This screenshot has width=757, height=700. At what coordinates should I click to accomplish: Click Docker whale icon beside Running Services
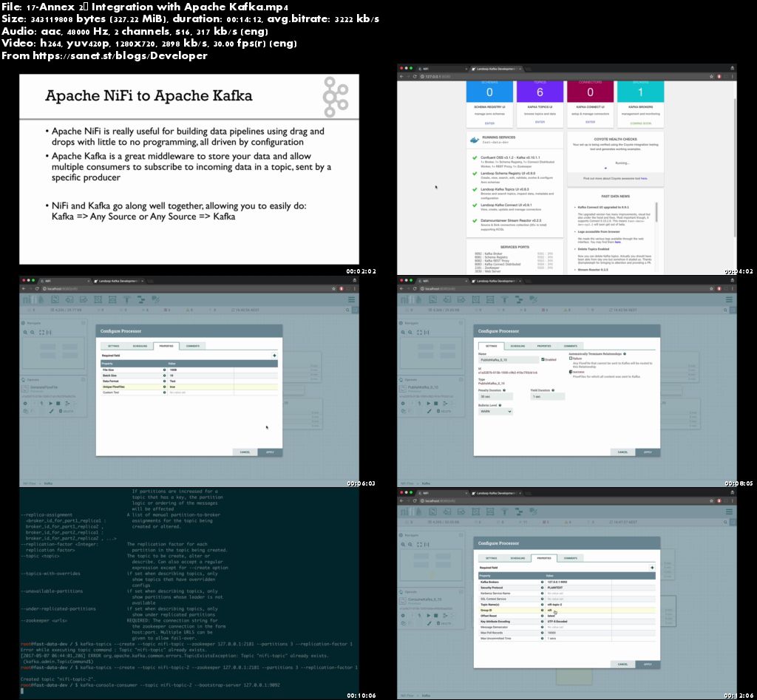pos(475,140)
